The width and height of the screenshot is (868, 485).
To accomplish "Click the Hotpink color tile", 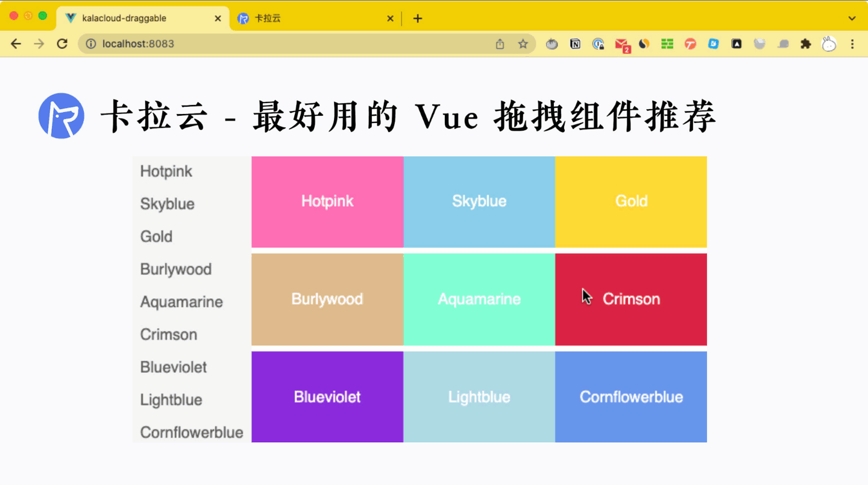I will [327, 201].
